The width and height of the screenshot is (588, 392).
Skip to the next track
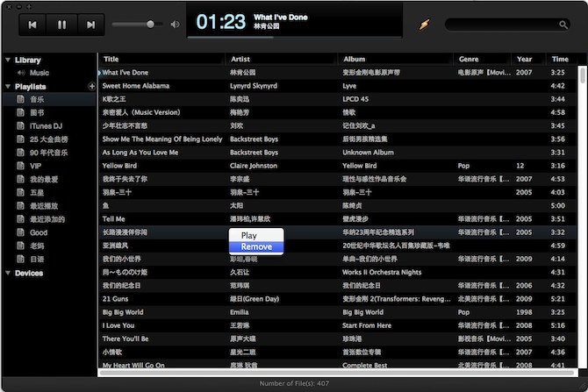coord(90,25)
